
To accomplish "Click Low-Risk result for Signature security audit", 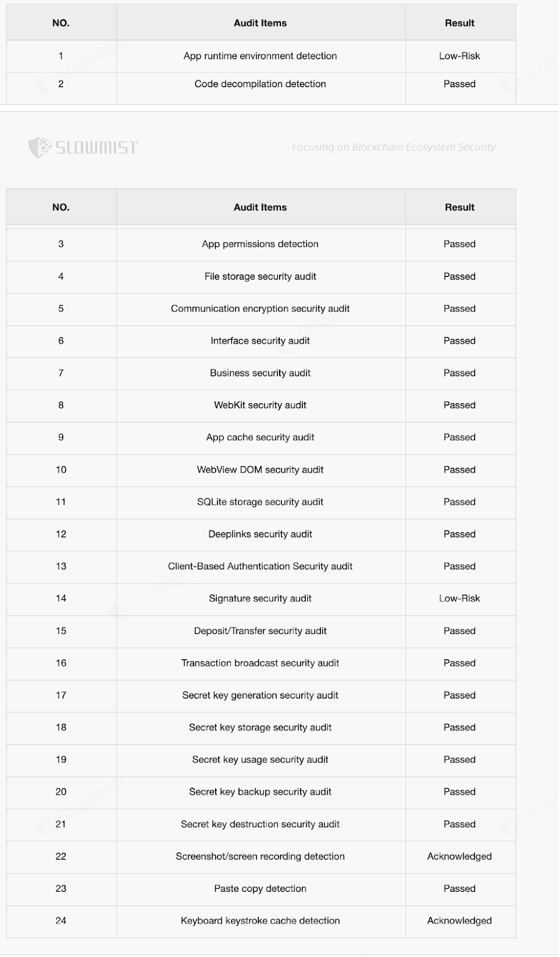I will pyautogui.click(x=459, y=599).
